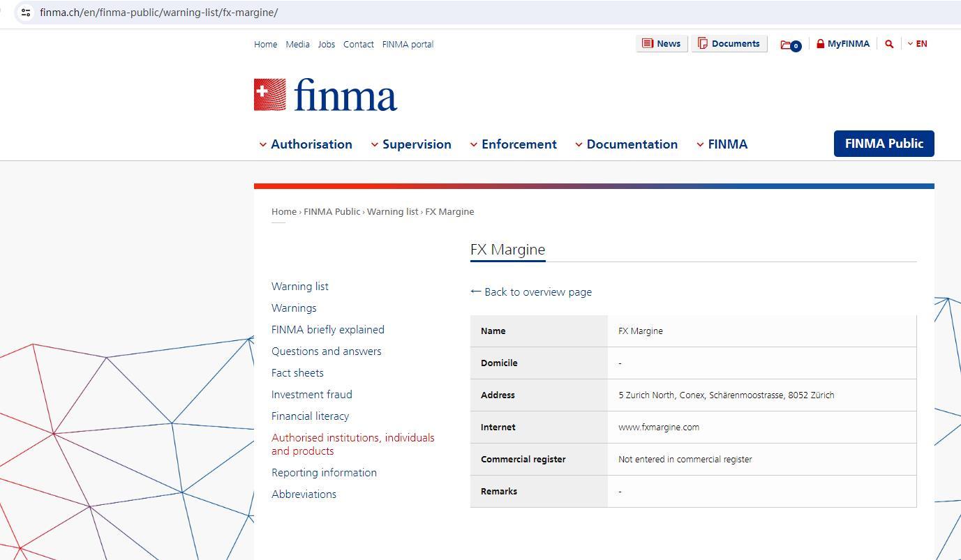961x560 pixels.
Task: Open the EN language selector
Action: [x=918, y=44]
